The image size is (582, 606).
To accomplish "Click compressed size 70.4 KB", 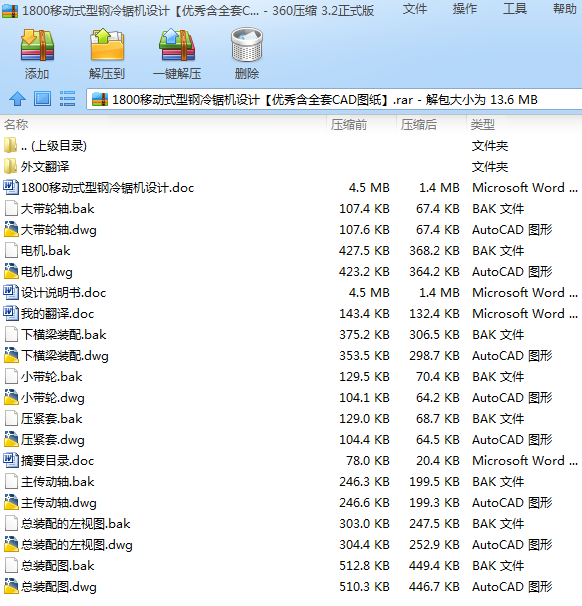I will coord(438,376).
